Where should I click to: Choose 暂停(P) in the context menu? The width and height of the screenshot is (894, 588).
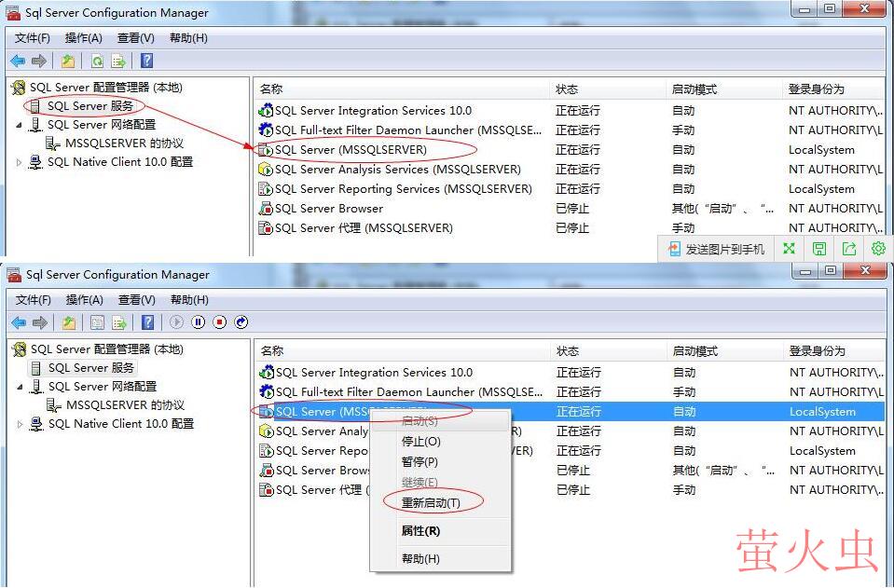pyautogui.click(x=439, y=461)
